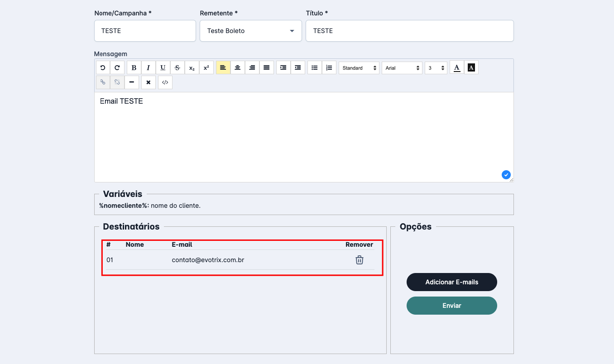Click the redo icon in editor toolbar
Viewport: 614px width, 364px height.
(x=117, y=68)
